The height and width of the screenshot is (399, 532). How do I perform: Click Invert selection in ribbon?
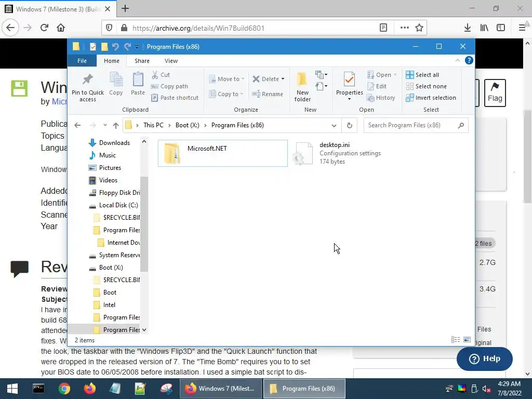431,98
